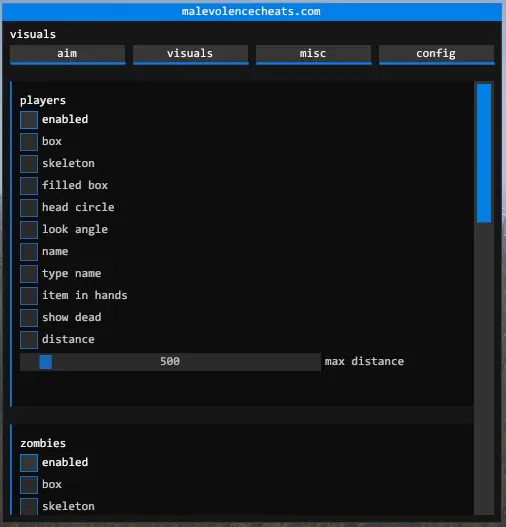
Task: Select the misc tab
Action: pyautogui.click(x=313, y=54)
